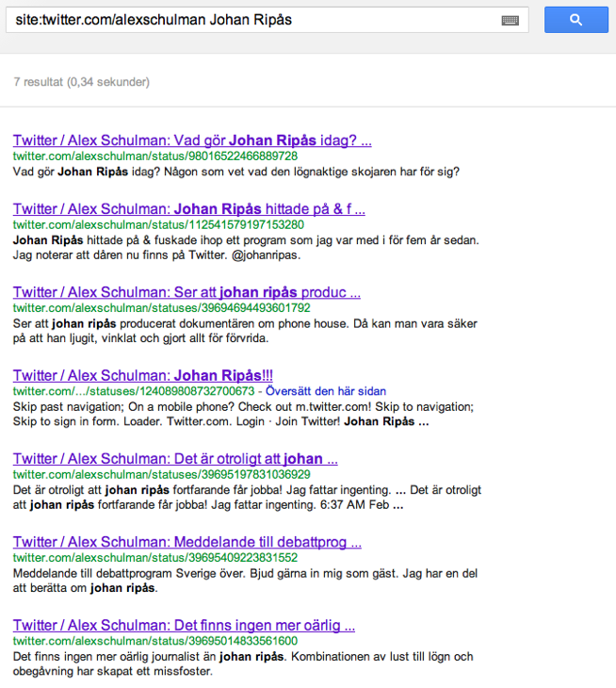Open result 'Ser att johan ripås produc ...'

pyautogui.click(x=186, y=292)
